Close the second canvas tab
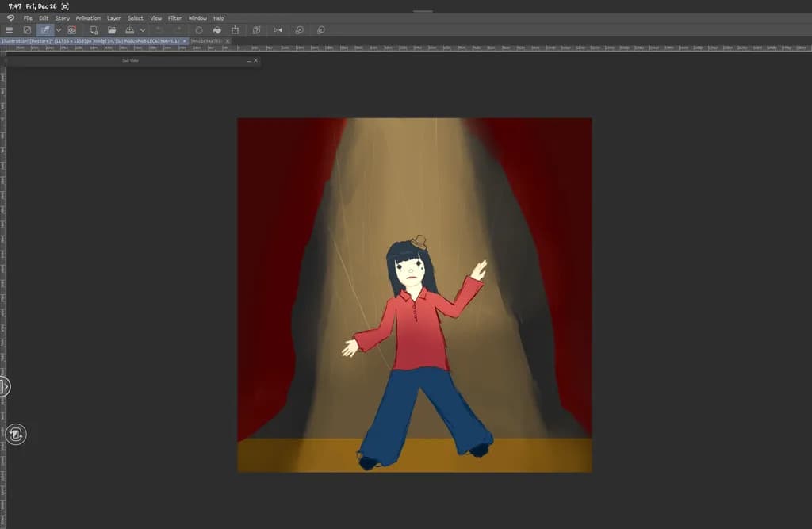812x529 pixels. coord(228,41)
